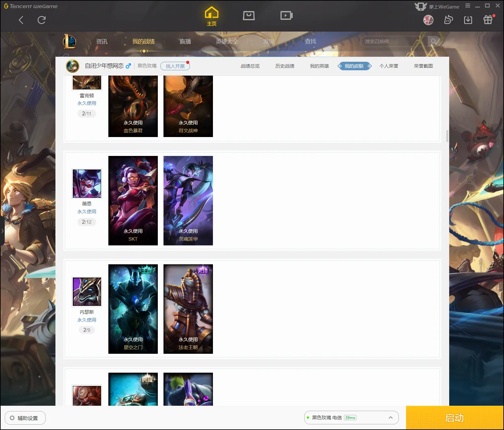Open the 血色暴君 skin thumbnail

click(133, 106)
